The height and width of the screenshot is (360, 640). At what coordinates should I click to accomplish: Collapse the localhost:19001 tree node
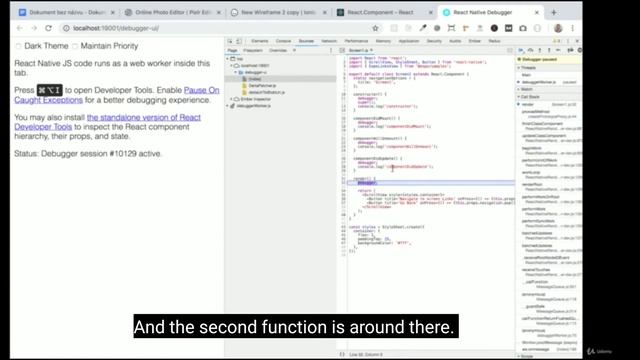pyautogui.click(x=231, y=65)
